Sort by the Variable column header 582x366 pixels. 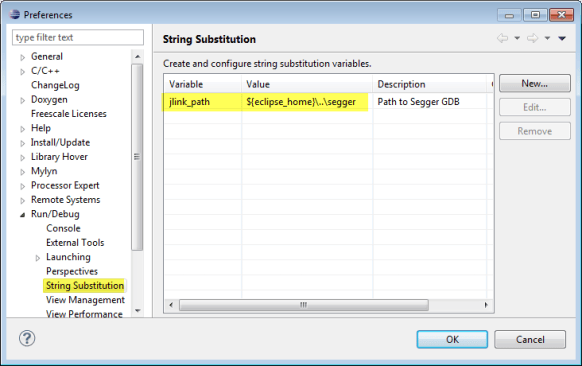[x=203, y=84]
